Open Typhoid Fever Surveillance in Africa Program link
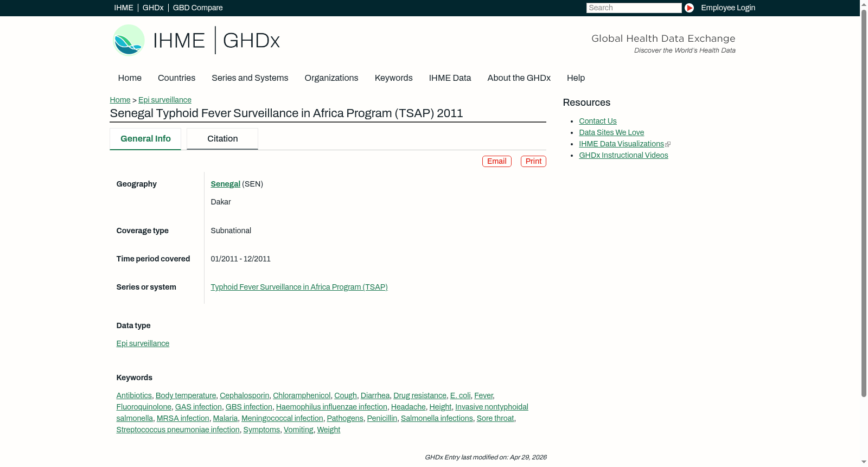The image size is (868, 467). coord(299,287)
